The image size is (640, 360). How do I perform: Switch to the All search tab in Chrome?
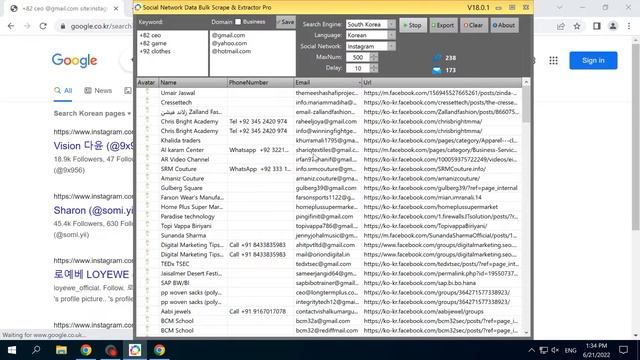point(63,91)
